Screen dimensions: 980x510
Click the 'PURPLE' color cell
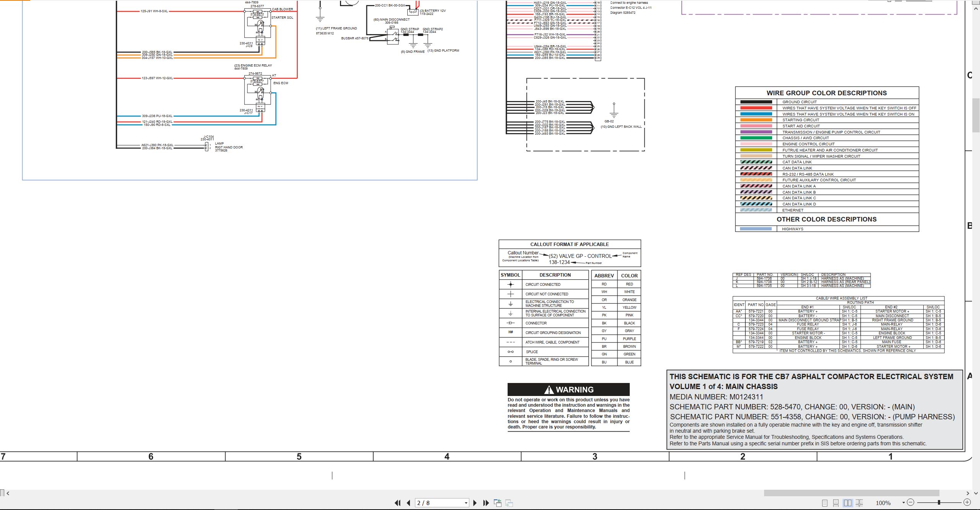[x=629, y=339]
